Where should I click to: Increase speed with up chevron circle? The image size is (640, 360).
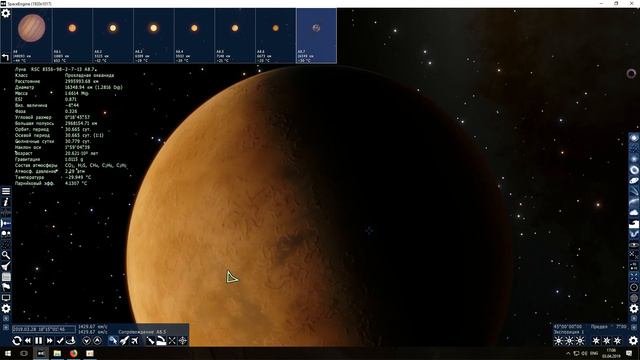pos(97,340)
